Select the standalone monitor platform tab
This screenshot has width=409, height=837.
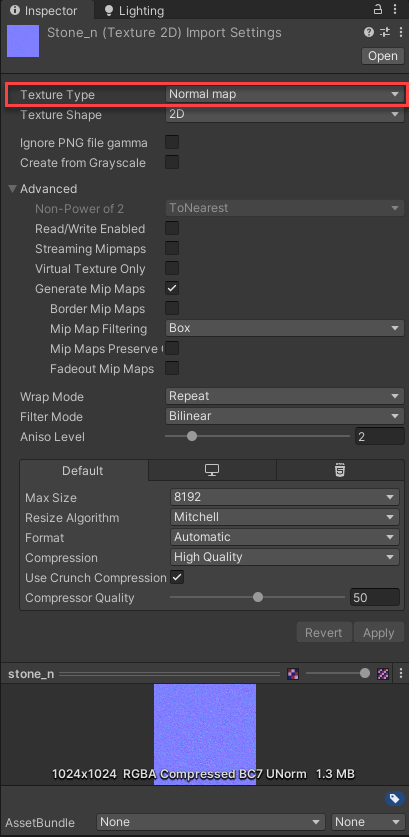point(212,470)
